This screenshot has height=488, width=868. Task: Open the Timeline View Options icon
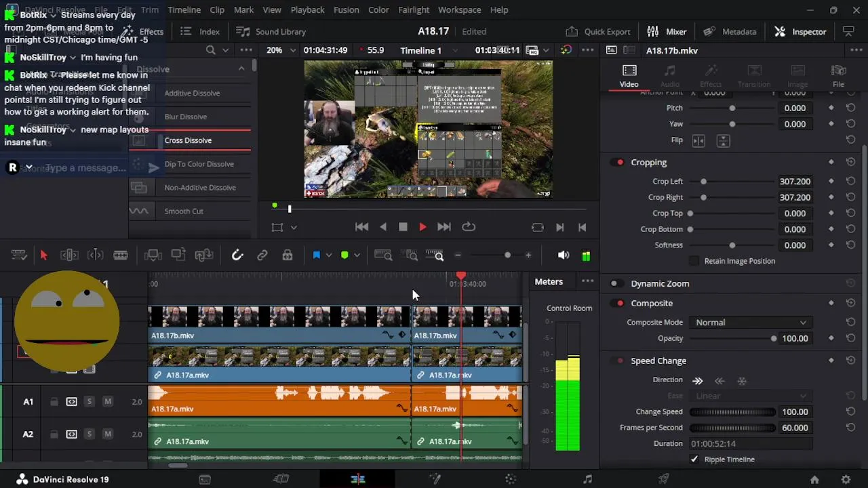(19, 255)
